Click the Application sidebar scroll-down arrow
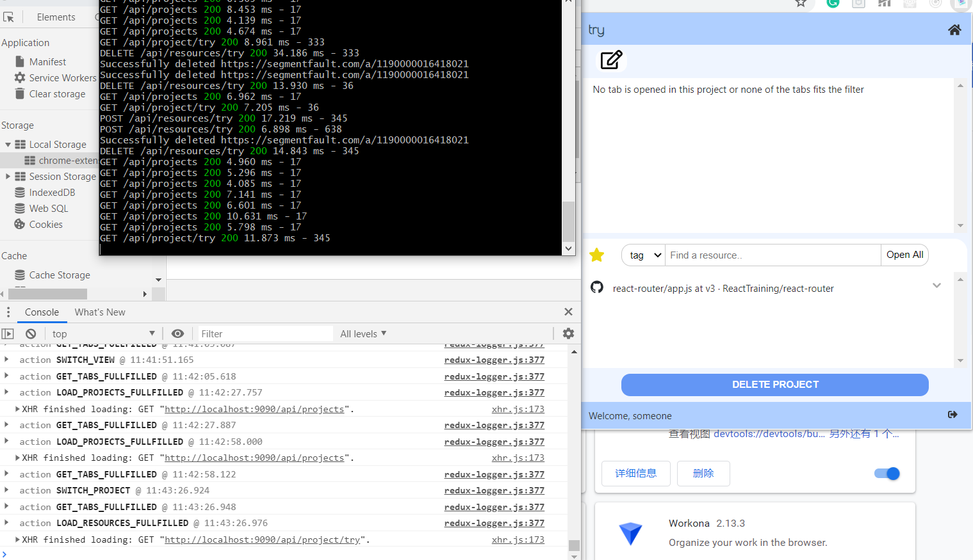Screen dimensions: 973x560 point(159,280)
